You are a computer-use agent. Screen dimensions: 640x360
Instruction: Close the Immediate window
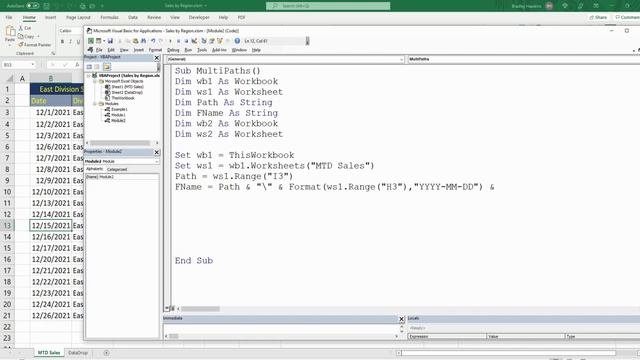(x=401, y=319)
